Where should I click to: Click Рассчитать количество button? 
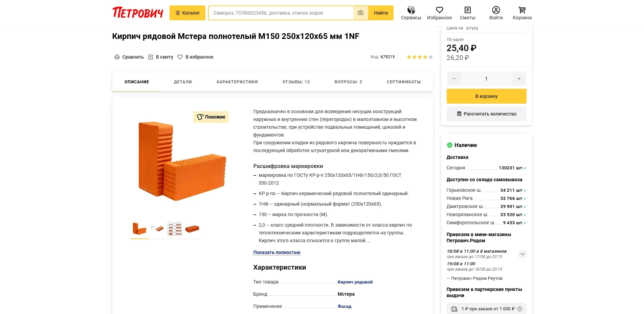[x=486, y=114]
